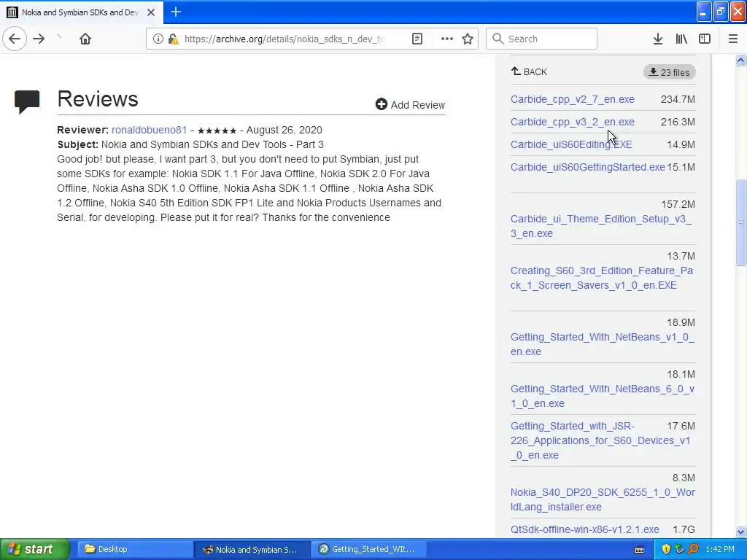Add a review with Add Review

410,105
